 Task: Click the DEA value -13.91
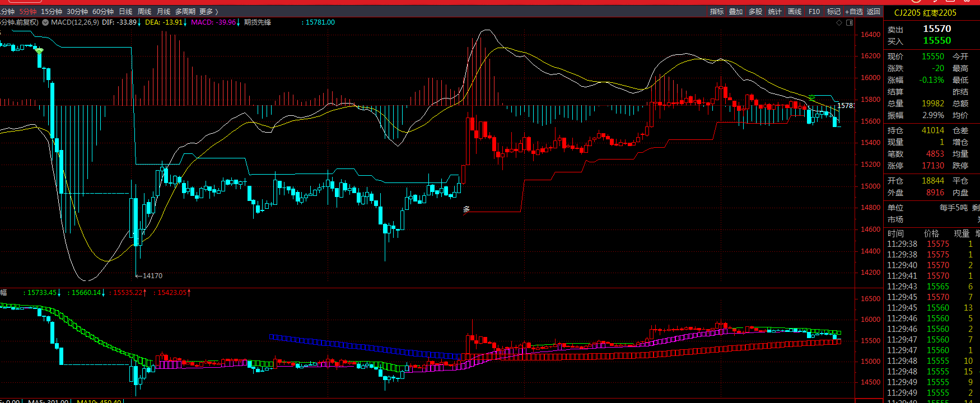[172, 22]
